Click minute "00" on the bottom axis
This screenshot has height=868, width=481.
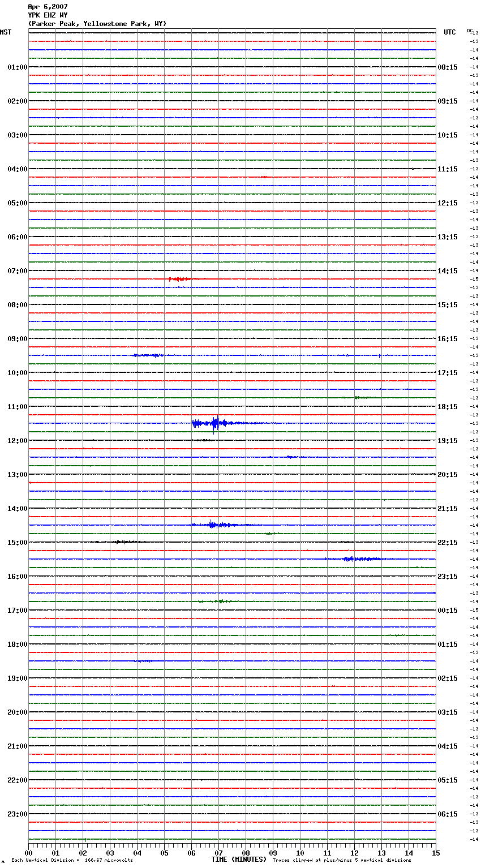[29, 853]
